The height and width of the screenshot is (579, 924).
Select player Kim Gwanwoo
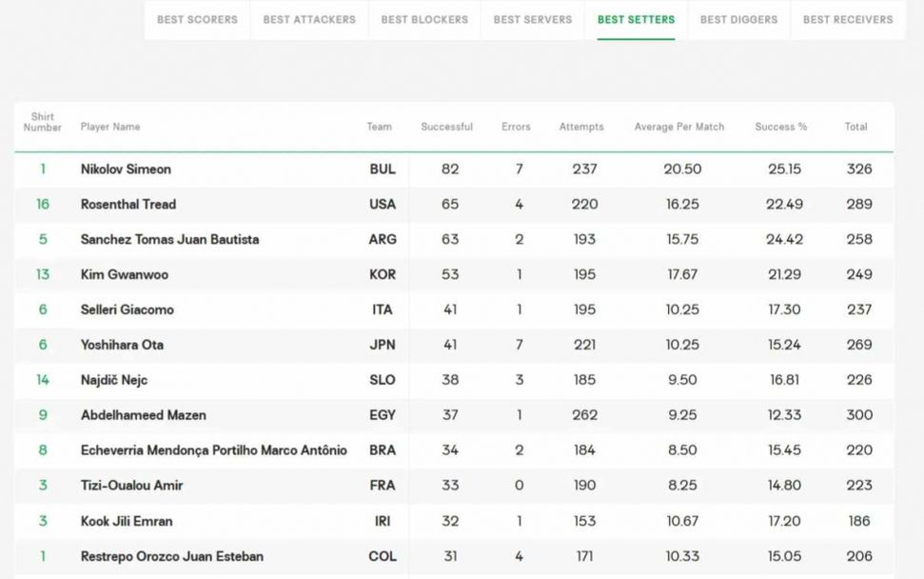coord(125,275)
